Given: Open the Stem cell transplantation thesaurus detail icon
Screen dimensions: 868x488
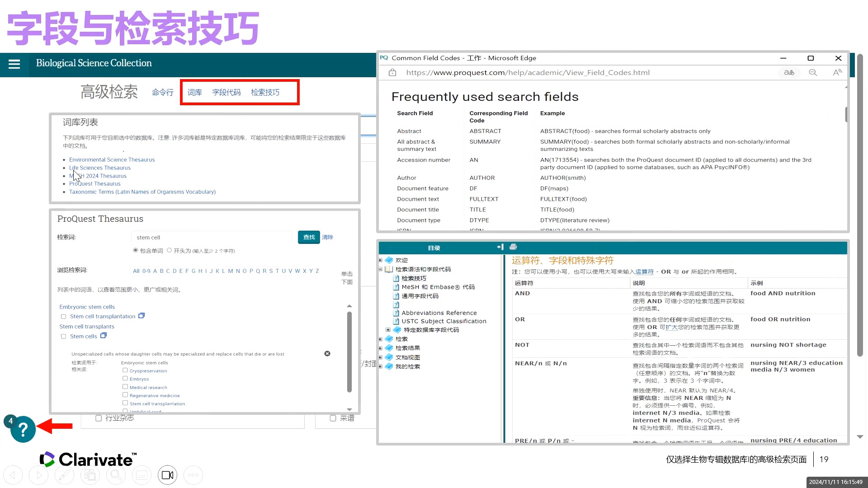Looking at the screenshot, I should click(x=142, y=316).
